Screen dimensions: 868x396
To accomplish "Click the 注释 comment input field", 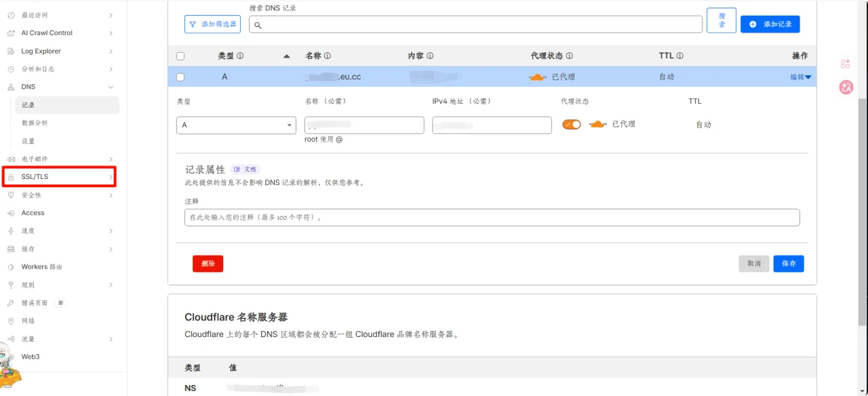I will pos(492,218).
